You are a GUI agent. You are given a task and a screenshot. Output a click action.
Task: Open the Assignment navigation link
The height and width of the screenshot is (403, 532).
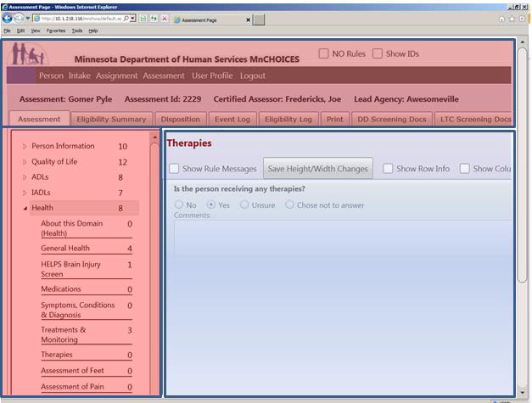[x=117, y=76]
